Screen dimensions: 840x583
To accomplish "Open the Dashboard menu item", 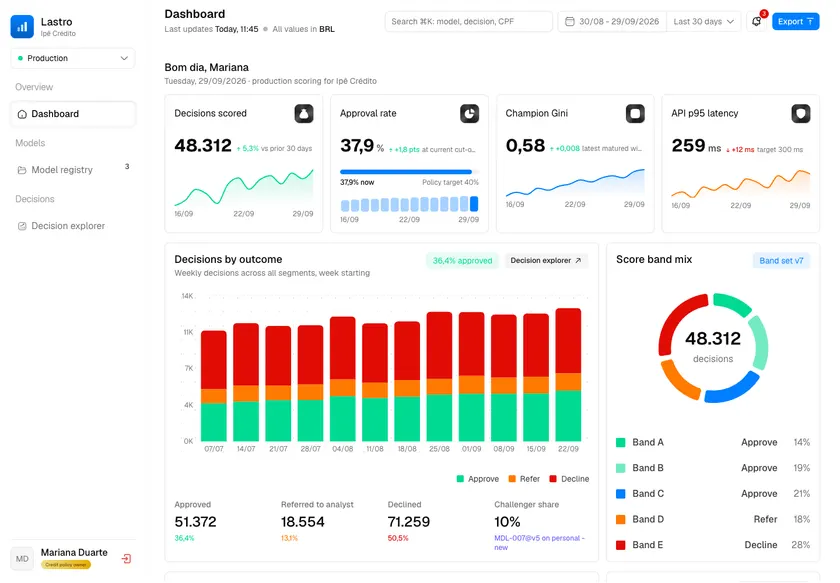I will click(73, 114).
